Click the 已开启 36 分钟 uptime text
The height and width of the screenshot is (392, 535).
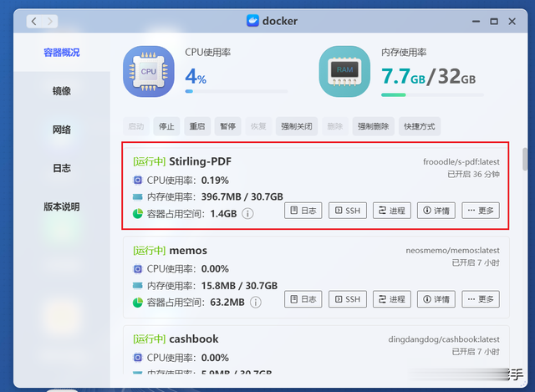(x=474, y=175)
